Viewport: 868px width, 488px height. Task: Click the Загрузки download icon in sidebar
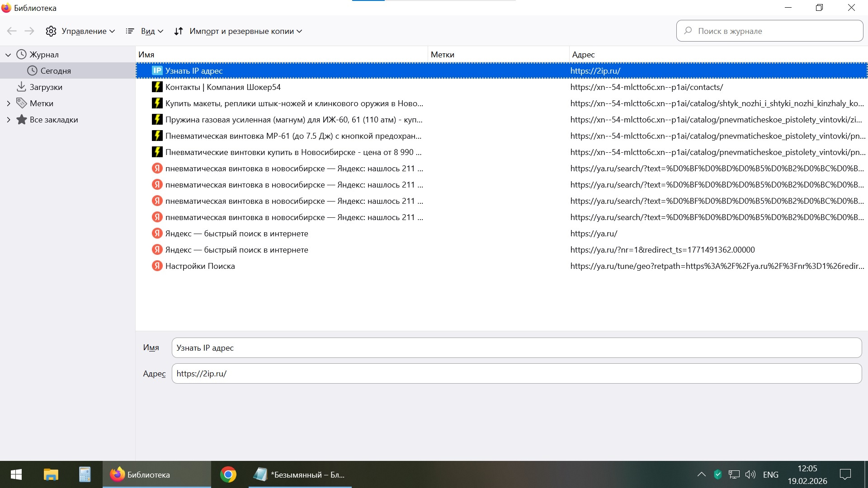(21, 87)
